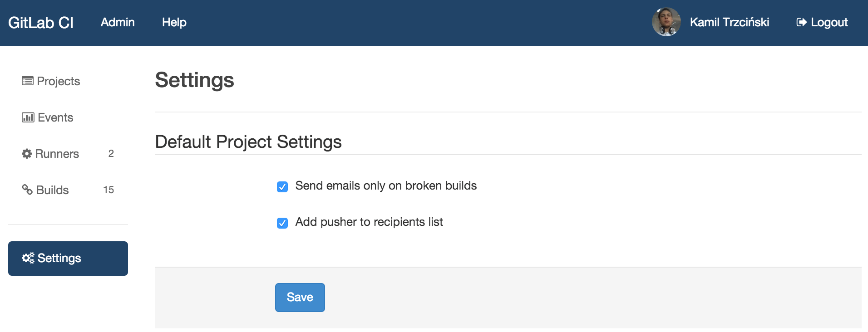Click the Logout arrow icon
868x332 pixels.
(801, 22)
